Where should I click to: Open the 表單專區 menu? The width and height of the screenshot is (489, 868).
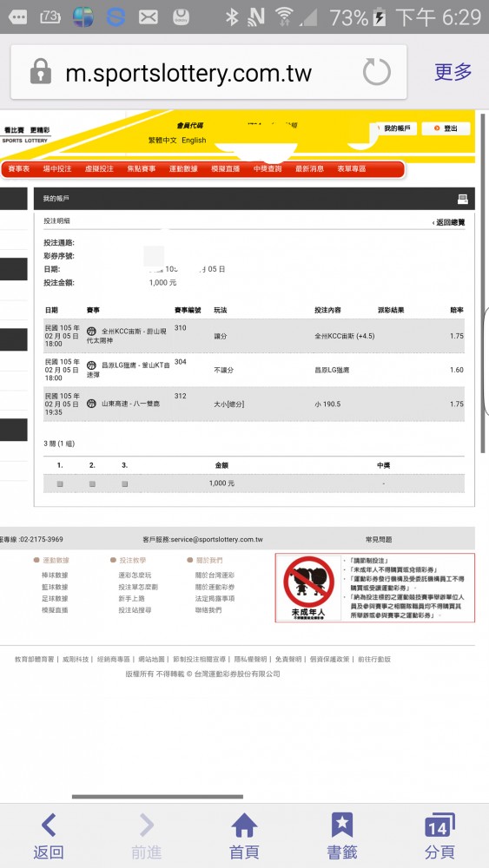(352, 169)
